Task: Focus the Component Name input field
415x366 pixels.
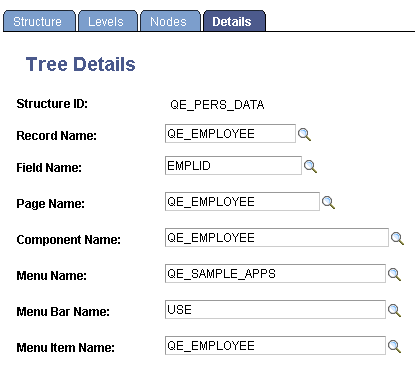Action: (x=277, y=238)
